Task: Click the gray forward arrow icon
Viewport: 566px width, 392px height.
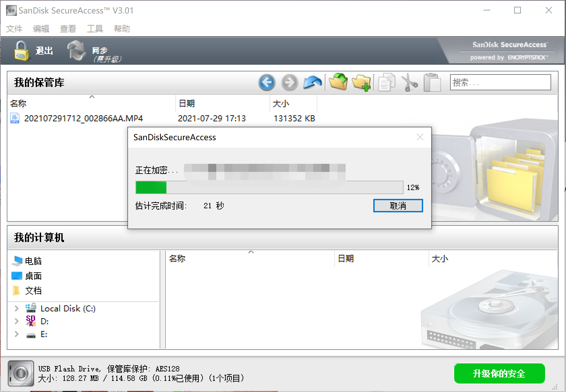Action: (x=289, y=82)
